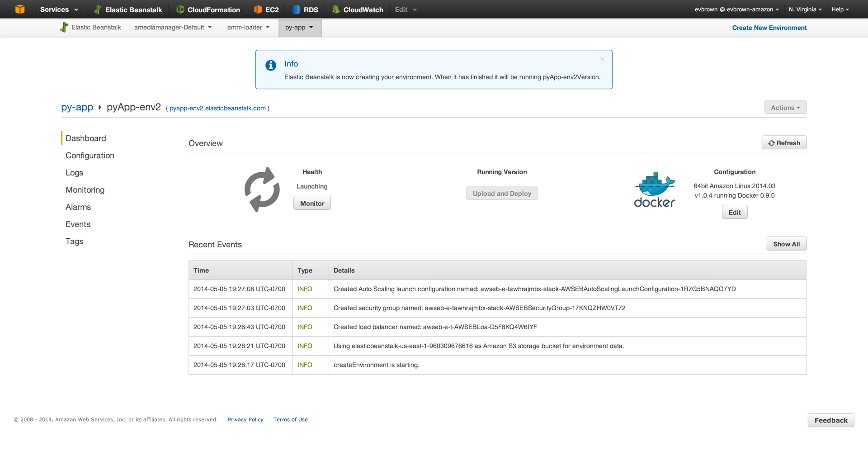The image size is (868, 468).
Task: Open CloudFormation shortcut in top bar
Action: pos(208,9)
